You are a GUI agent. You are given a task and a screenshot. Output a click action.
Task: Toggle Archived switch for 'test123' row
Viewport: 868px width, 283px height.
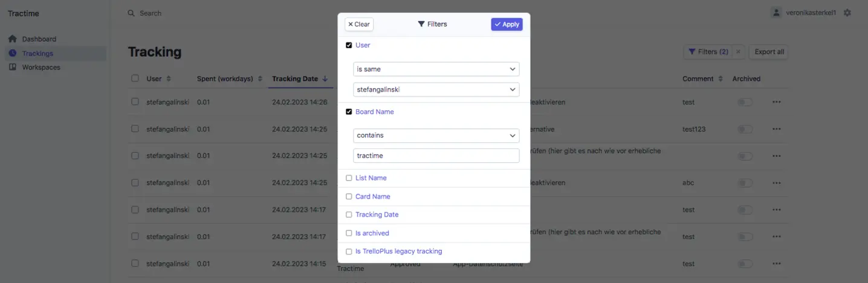745,129
